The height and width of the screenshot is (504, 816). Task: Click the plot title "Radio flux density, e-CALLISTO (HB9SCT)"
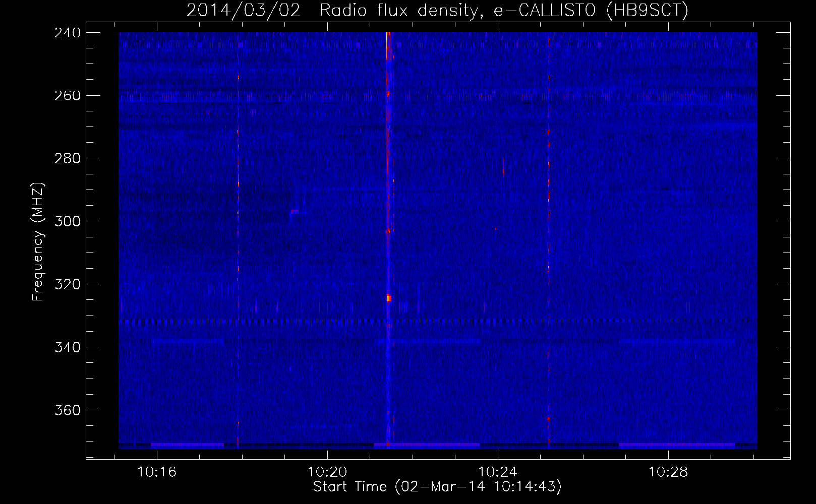point(504,10)
